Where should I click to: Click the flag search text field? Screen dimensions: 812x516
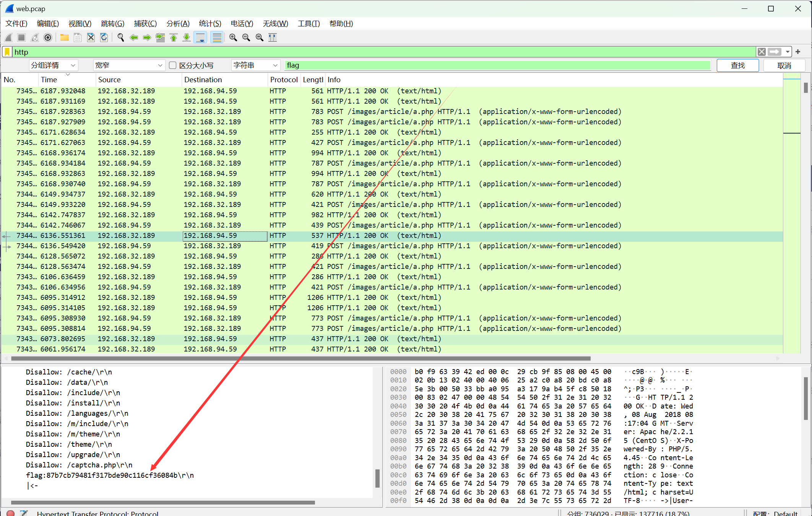pyautogui.click(x=497, y=65)
